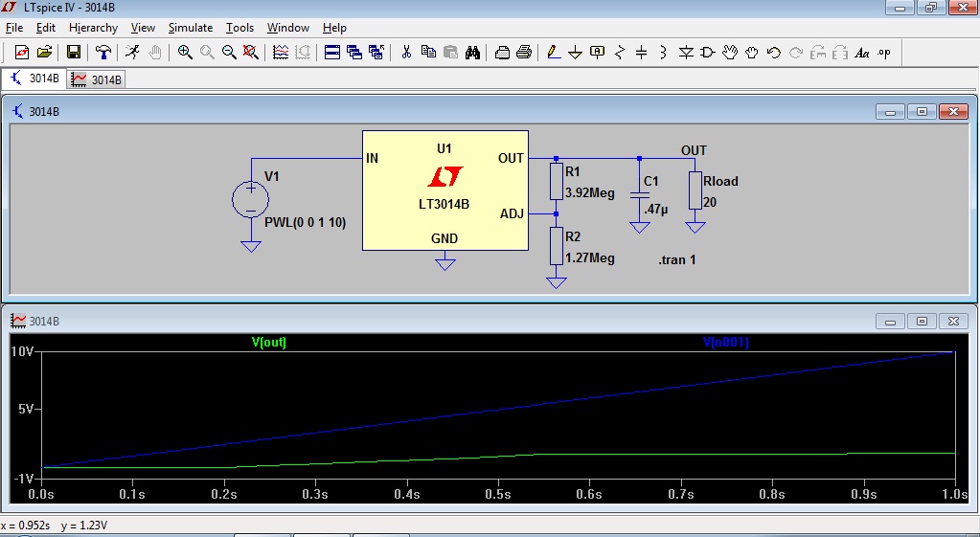Open the Control Panel hammer icon
The width and height of the screenshot is (980, 537).
[103, 53]
